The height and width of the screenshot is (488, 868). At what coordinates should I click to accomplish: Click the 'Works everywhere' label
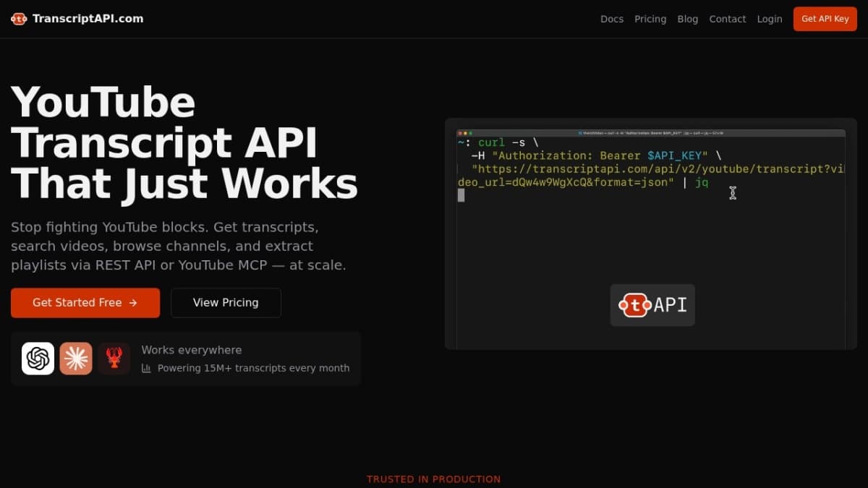tap(191, 350)
